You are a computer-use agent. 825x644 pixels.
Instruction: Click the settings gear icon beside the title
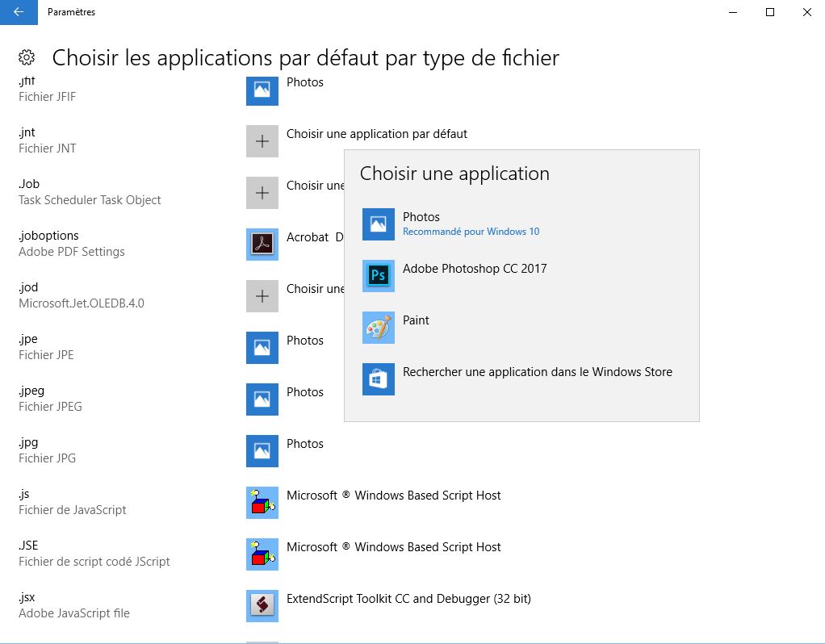27,57
